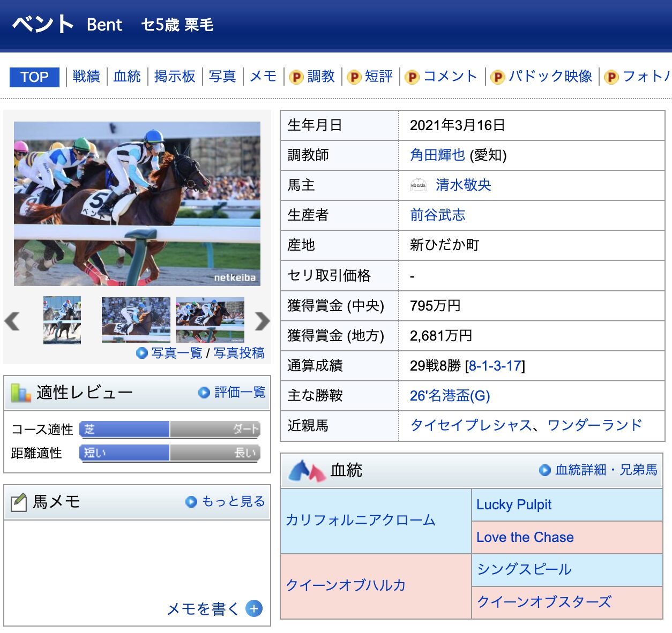Open the 写真投稿 link

click(239, 353)
